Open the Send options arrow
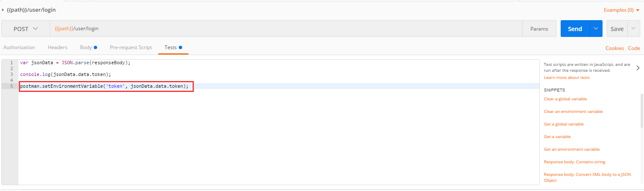The width and height of the screenshot is (644, 191). (596, 29)
